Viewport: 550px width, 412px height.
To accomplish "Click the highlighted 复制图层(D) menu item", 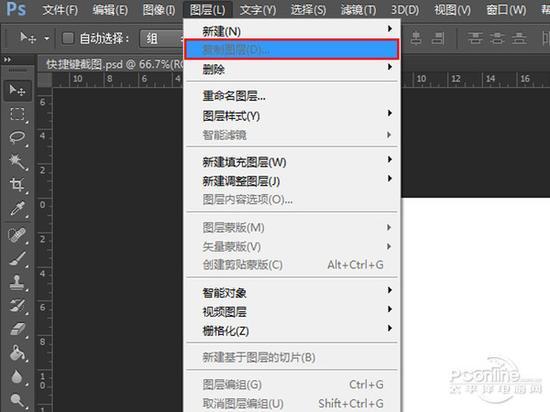I will tap(292, 49).
